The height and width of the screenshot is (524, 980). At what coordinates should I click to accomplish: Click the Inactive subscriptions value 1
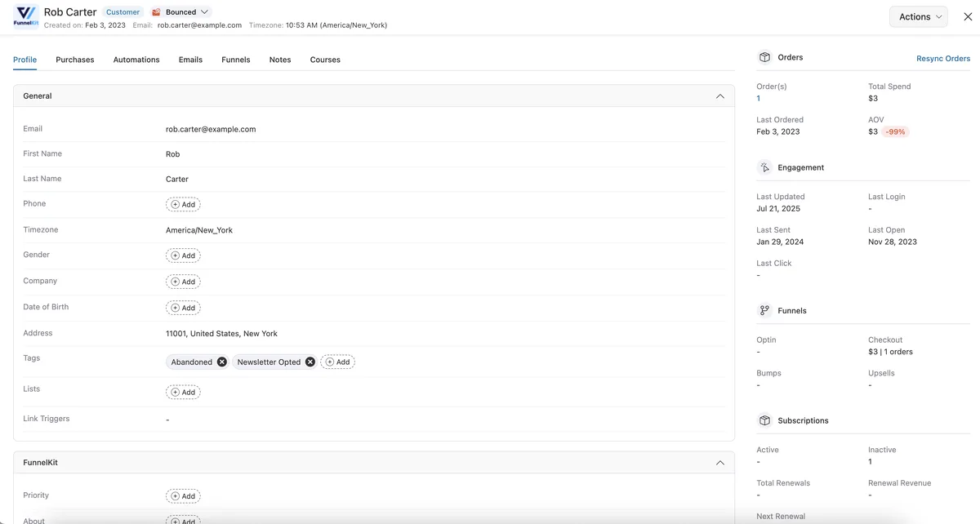871,462
